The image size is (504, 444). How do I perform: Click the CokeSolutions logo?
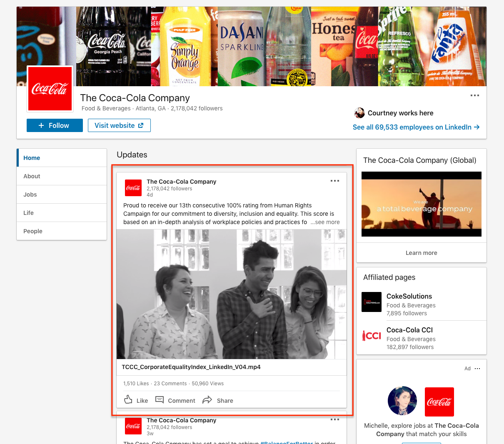(x=372, y=302)
